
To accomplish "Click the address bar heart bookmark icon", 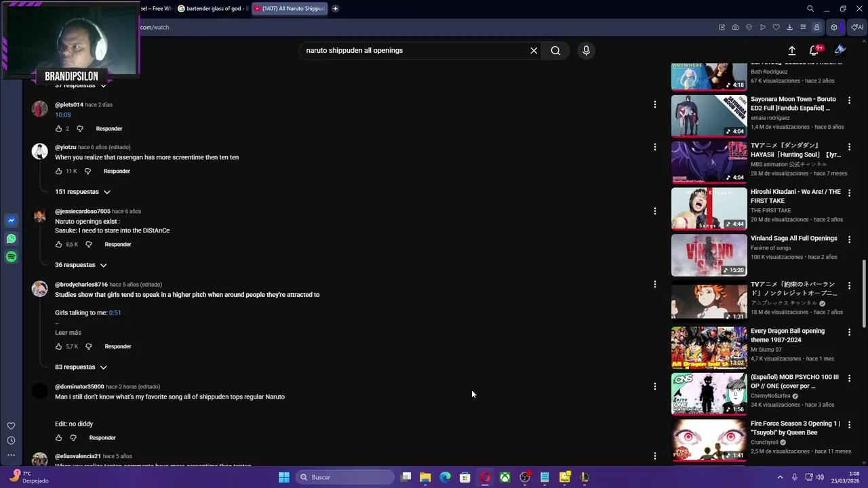I will tap(776, 27).
